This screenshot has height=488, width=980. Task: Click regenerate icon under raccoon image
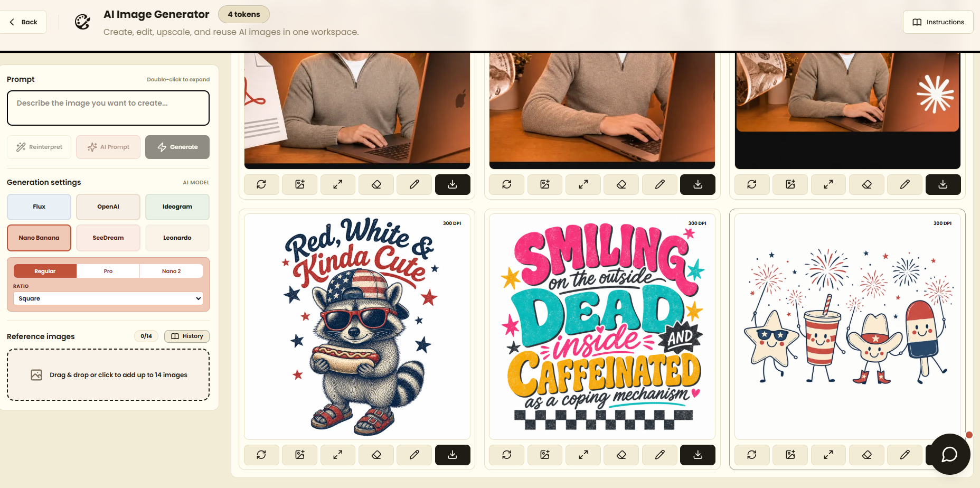tap(261, 455)
